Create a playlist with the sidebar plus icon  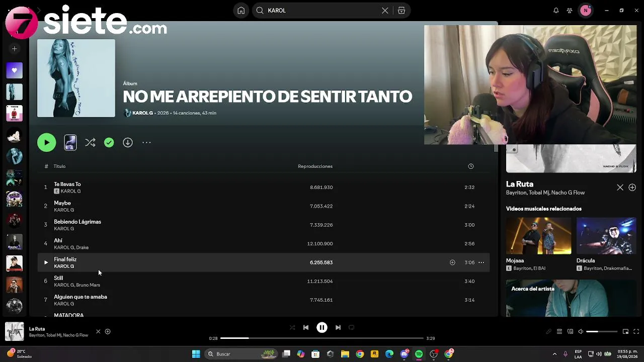click(x=15, y=49)
